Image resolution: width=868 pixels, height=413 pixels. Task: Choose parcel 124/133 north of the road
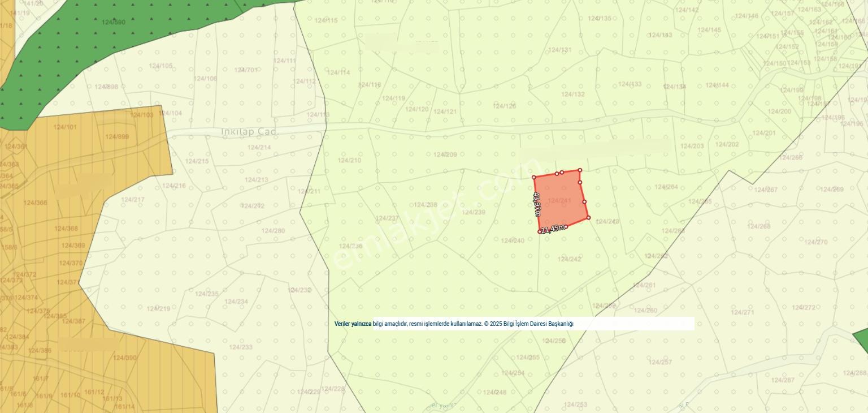(630, 84)
